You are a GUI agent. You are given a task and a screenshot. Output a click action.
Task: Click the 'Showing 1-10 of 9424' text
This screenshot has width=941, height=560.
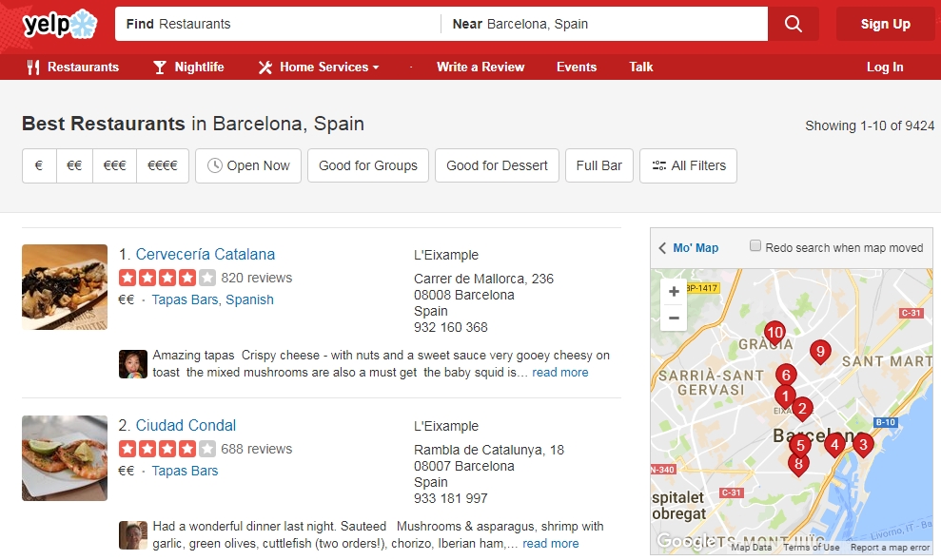pos(870,126)
